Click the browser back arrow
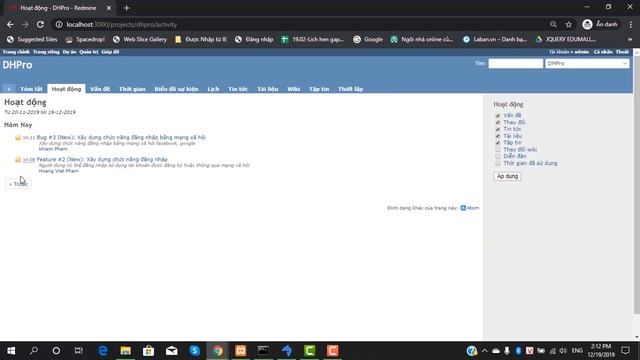The width and height of the screenshot is (640, 360). pyautogui.click(x=10, y=24)
